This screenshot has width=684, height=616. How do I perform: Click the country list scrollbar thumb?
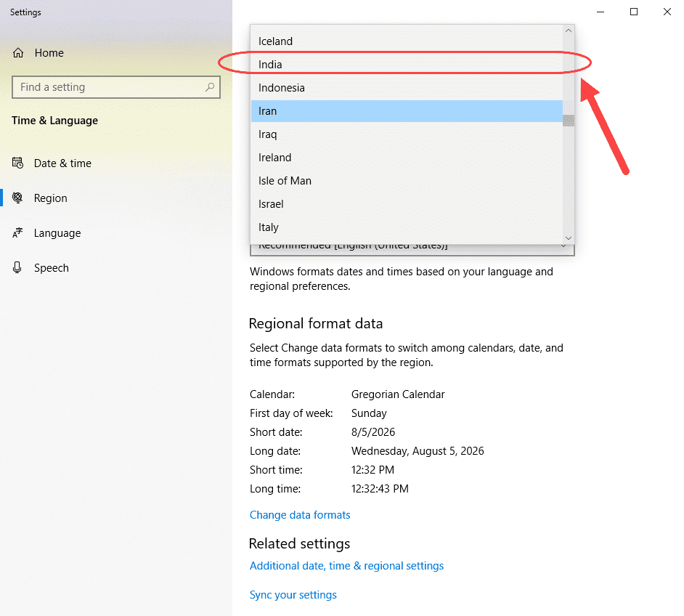click(569, 121)
